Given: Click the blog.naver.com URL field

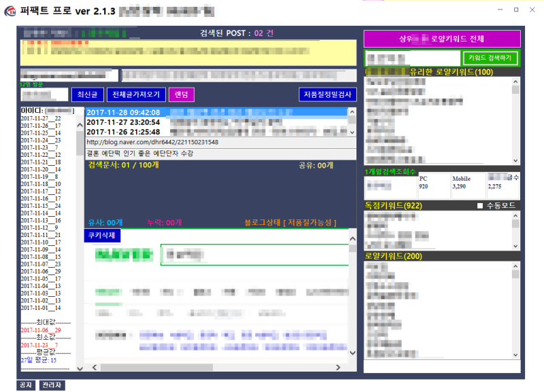Looking at the screenshot, I should [220, 142].
